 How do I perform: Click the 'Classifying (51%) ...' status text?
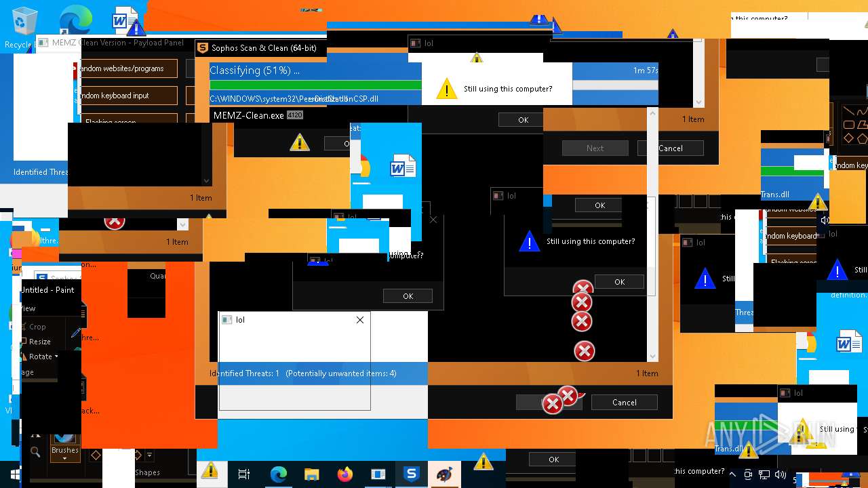[254, 70]
